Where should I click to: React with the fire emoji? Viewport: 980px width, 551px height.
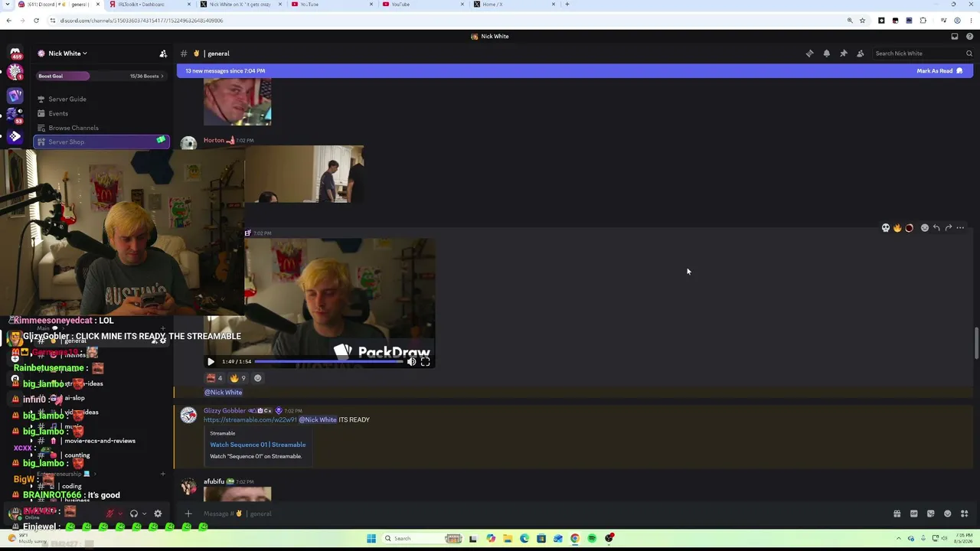[x=897, y=228]
